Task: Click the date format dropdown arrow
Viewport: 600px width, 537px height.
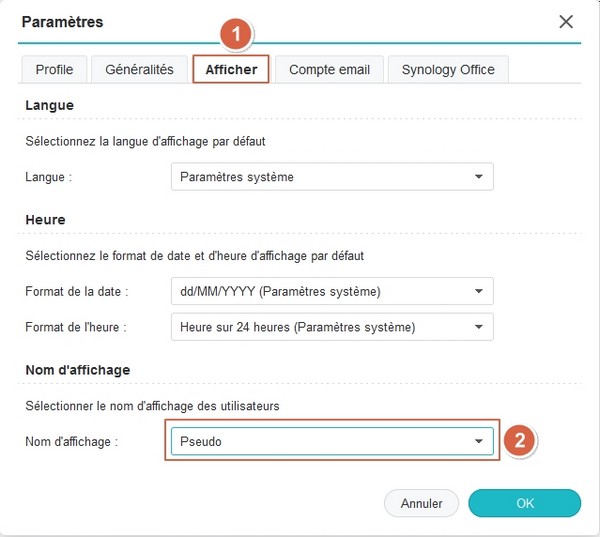Action: [x=477, y=292]
